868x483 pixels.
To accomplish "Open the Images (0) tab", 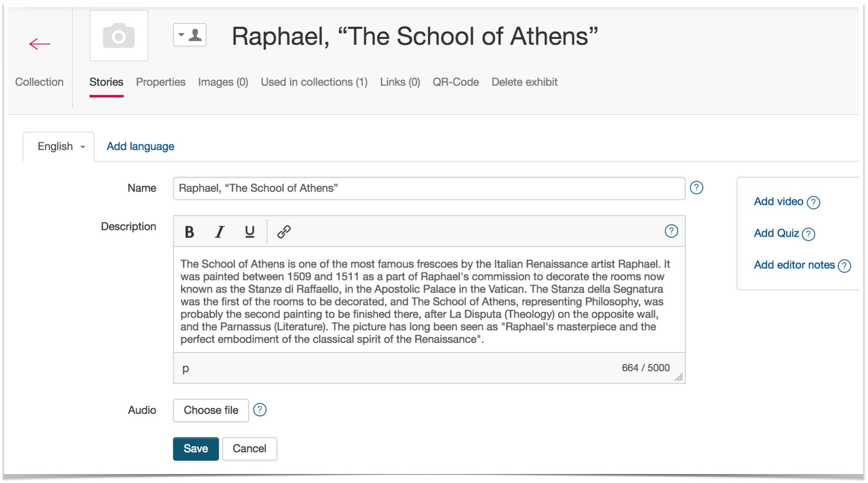I will point(223,82).
